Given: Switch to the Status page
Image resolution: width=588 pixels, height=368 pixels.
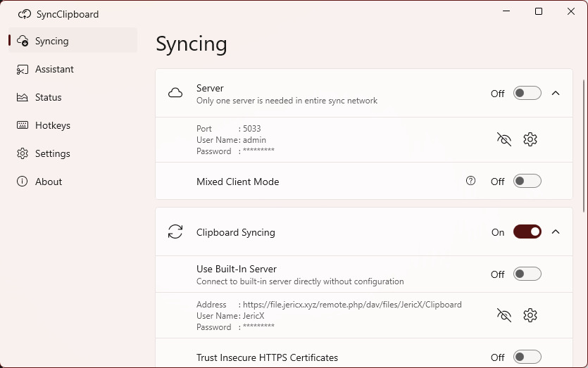Looking at the screenshot, I should coord(73,97).
